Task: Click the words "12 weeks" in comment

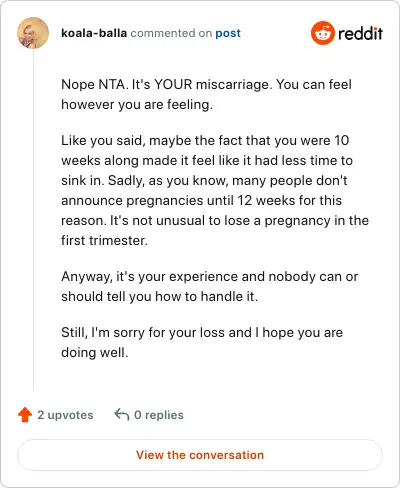Action: pos(266,200)
